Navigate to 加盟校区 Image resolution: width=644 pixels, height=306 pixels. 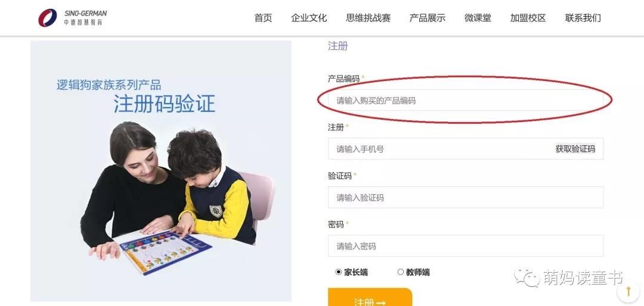528,18
